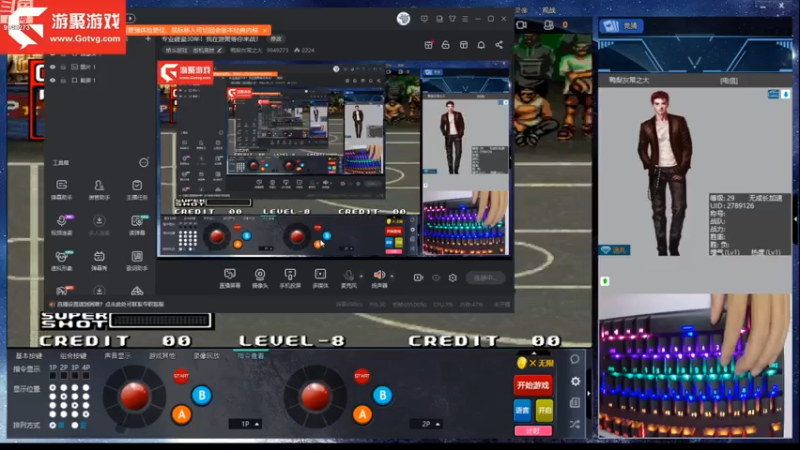Click the 1P red joystick ball
The width and height of the screenshot is (800, 450).
tap(134, 395)
